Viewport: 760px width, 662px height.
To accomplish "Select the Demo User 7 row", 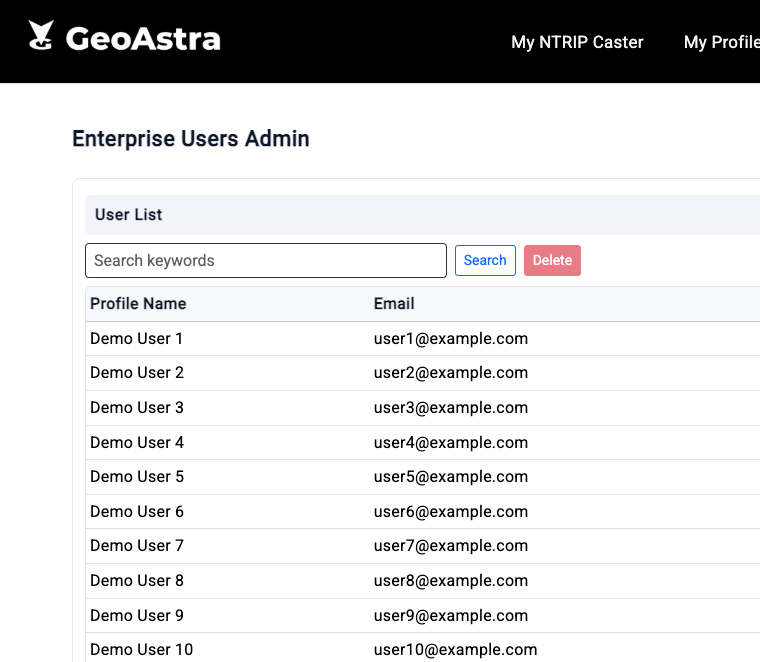I will tap(423, 546).
